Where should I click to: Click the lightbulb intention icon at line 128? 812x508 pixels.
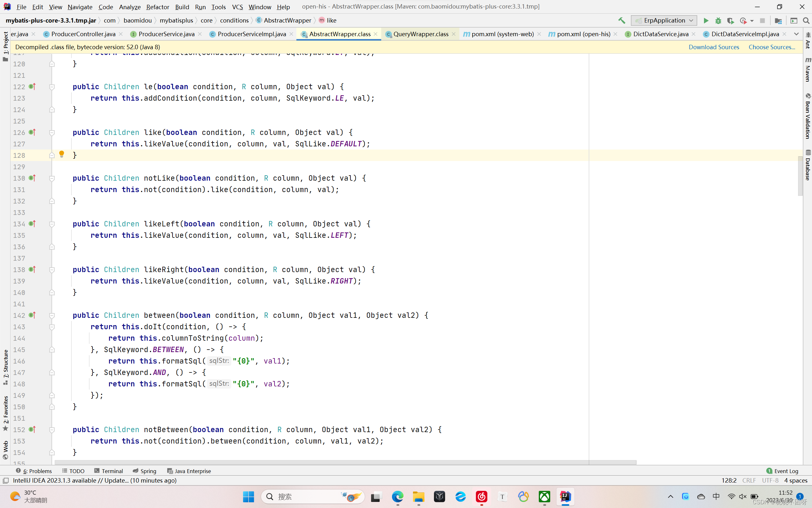[62, 154]
